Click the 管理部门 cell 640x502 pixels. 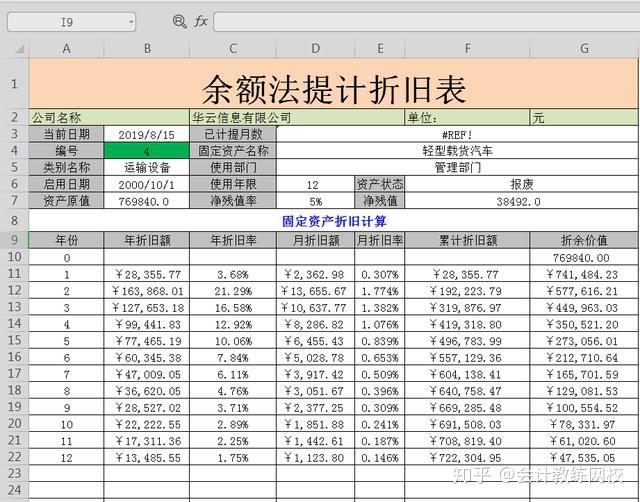coord(458,168)
